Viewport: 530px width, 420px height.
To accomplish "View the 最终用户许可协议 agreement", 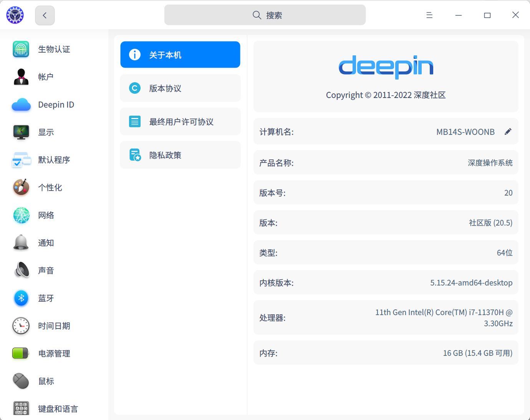I will click(180, 121).
